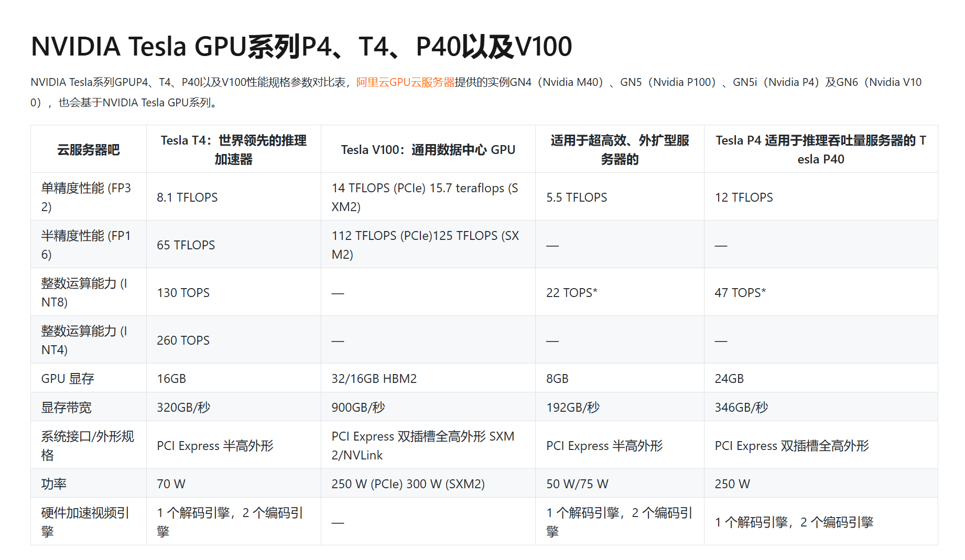Viewport: 965px width, 560px height.
Task: Open the 阿里云GPU云服务器 link
Action: point(405,82)
